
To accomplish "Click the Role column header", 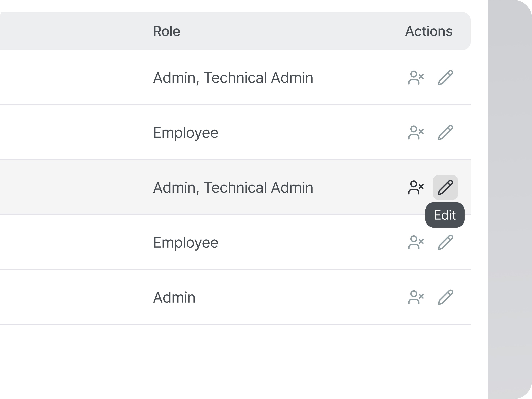I will [x=166, y=31].
